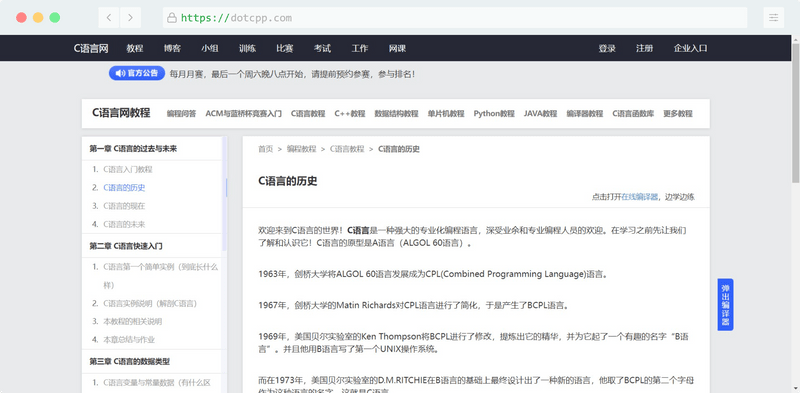
Task: Open the 小组 top menu
Action: (x=210, y=48)
